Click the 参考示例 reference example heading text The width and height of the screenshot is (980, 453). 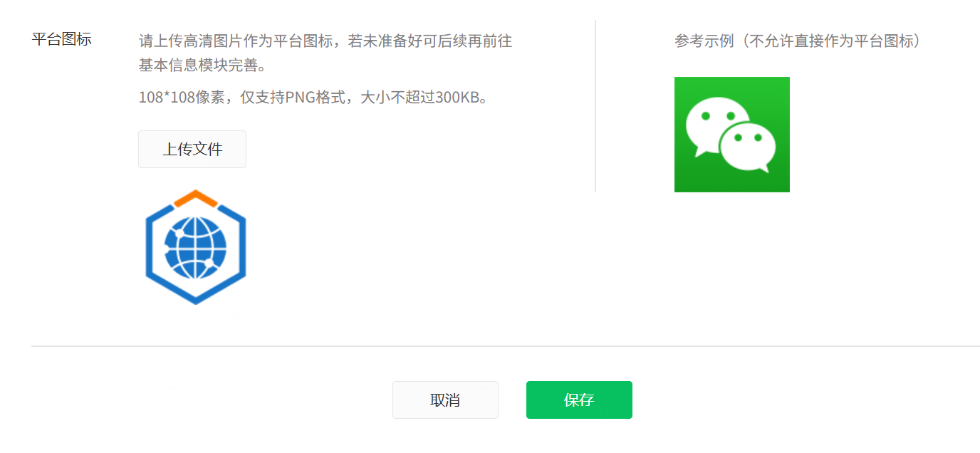click(704, 41)
